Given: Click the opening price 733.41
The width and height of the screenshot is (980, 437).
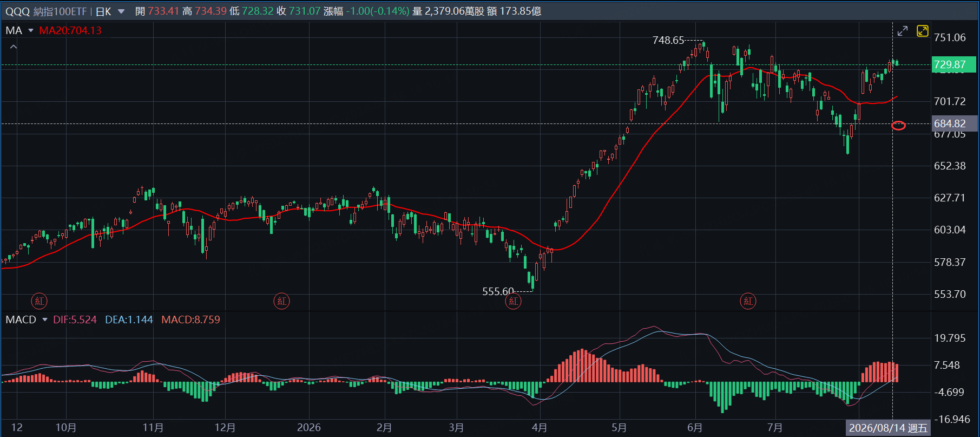Looking at the screenshot, I should 163,11.
